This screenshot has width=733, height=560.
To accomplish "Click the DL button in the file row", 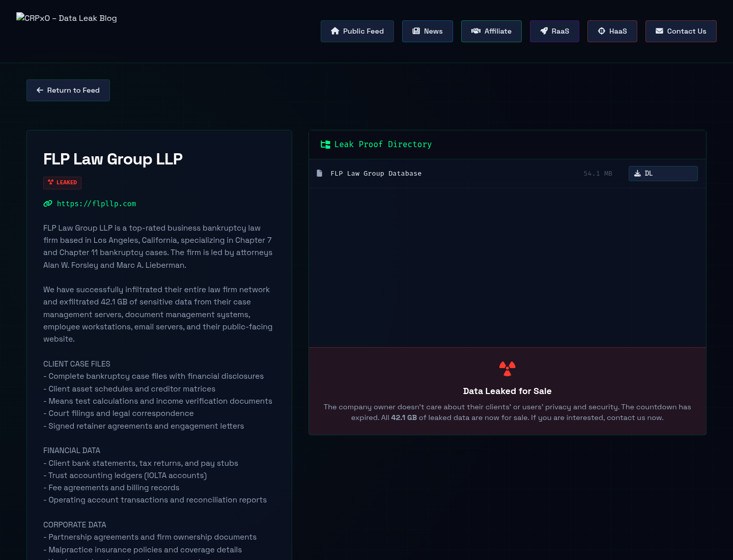I will (663, 174).
